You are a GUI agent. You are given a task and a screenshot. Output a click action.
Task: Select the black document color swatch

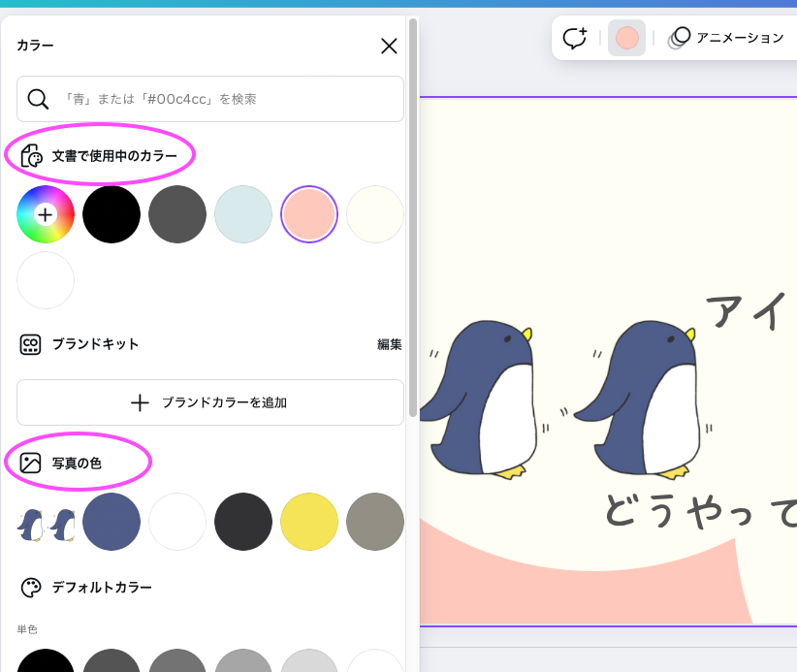coord(112,214)
